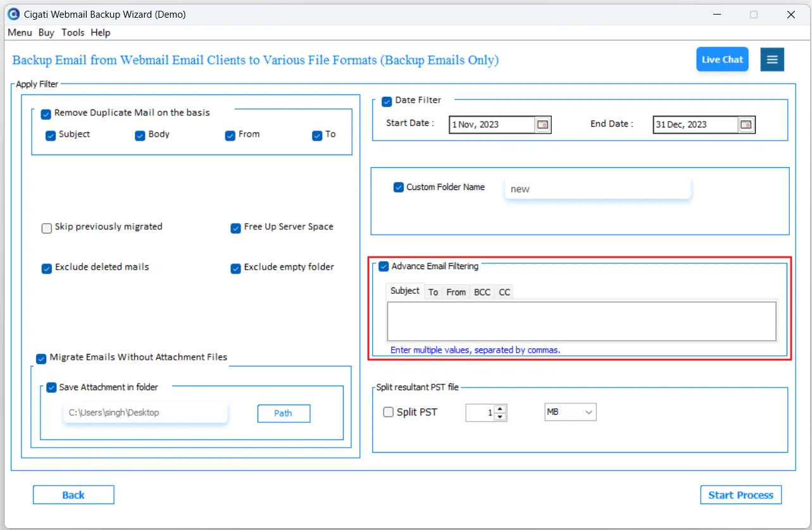Open Start Date calendar picker icon
This screenshot has height=530, width=812.
(543, 125)
